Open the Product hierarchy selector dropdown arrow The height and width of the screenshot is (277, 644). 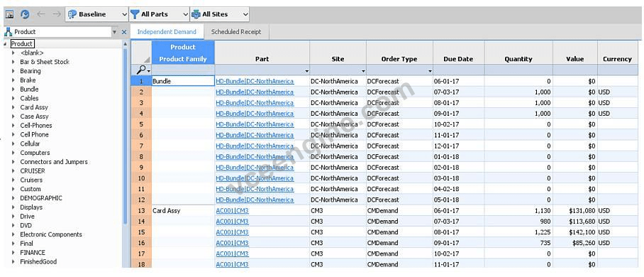(x=115, y=32)
